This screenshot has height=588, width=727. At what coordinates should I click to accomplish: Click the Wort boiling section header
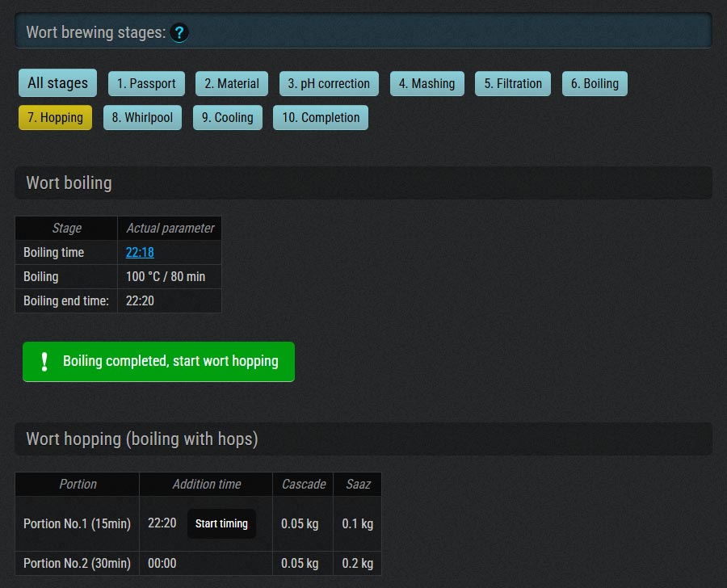coord(69,183)
